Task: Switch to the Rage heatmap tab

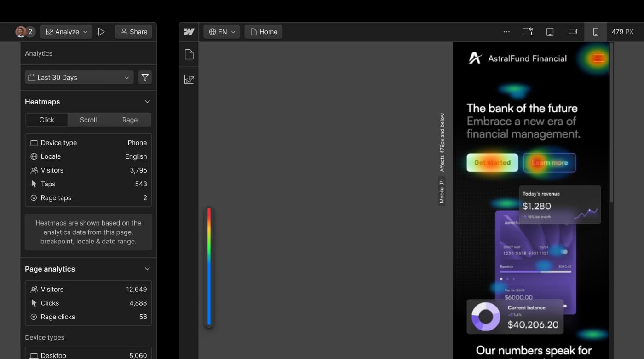Action: pos(130,120)
